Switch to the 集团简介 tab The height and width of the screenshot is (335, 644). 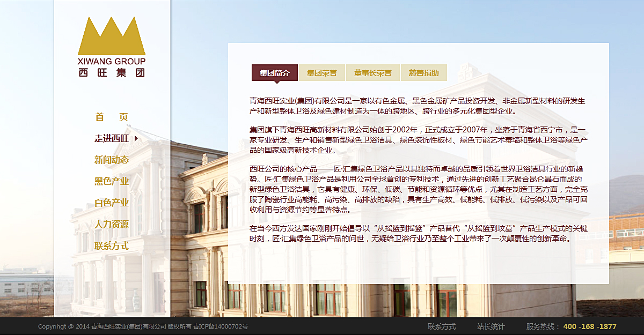(x=275, y=73)
